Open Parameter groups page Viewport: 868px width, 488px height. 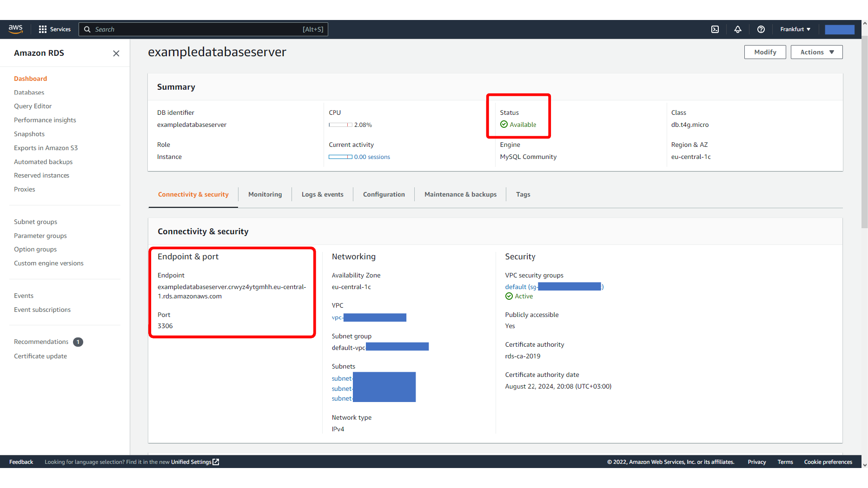point(40,236)
